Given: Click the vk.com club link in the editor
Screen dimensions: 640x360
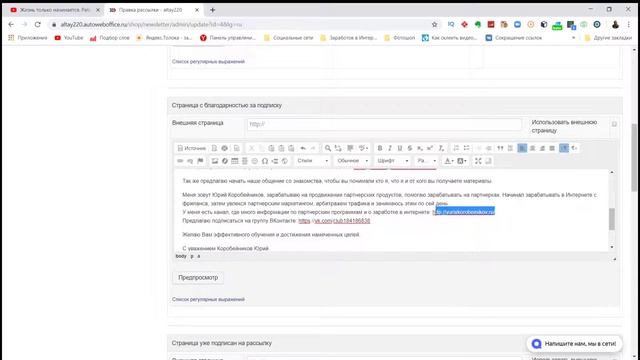Looking at the screenshot, I should [x=334, y=221].
